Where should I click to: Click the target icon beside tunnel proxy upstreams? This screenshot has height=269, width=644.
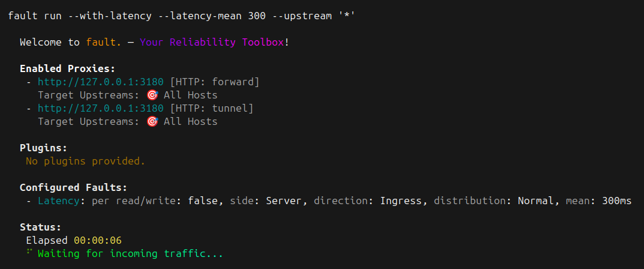[152, 121]
